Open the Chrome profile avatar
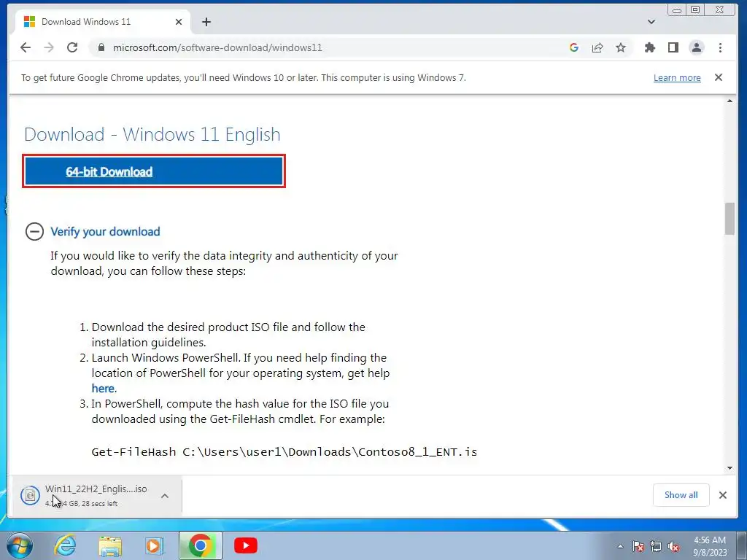Viewport: 747px width, 560px height. 697,47
